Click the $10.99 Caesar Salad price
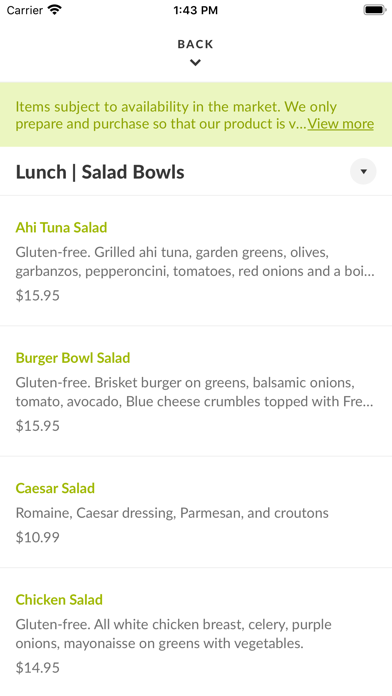The image size is (392, 696). 38,538
